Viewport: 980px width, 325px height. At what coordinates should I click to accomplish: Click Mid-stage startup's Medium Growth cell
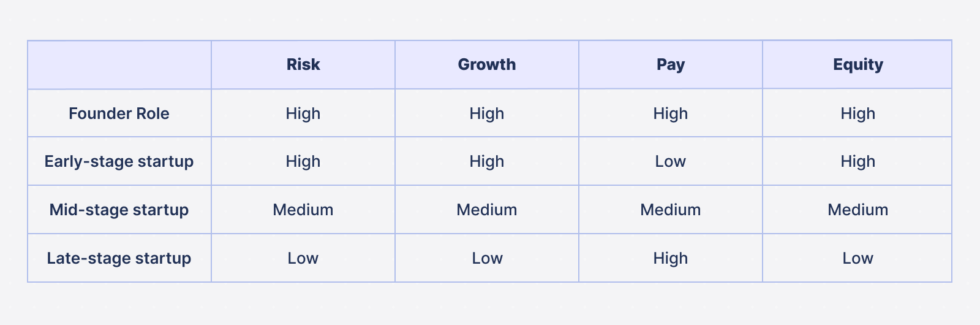(487, 210)
